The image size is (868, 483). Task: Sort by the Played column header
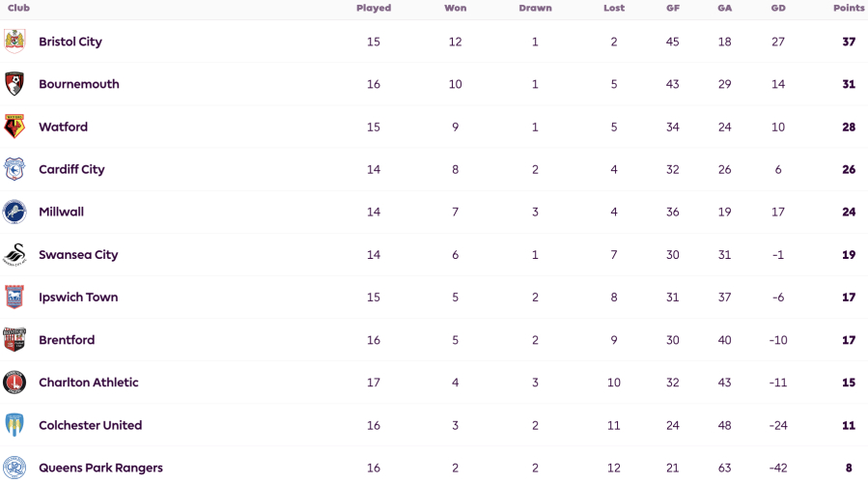(374, 8)
